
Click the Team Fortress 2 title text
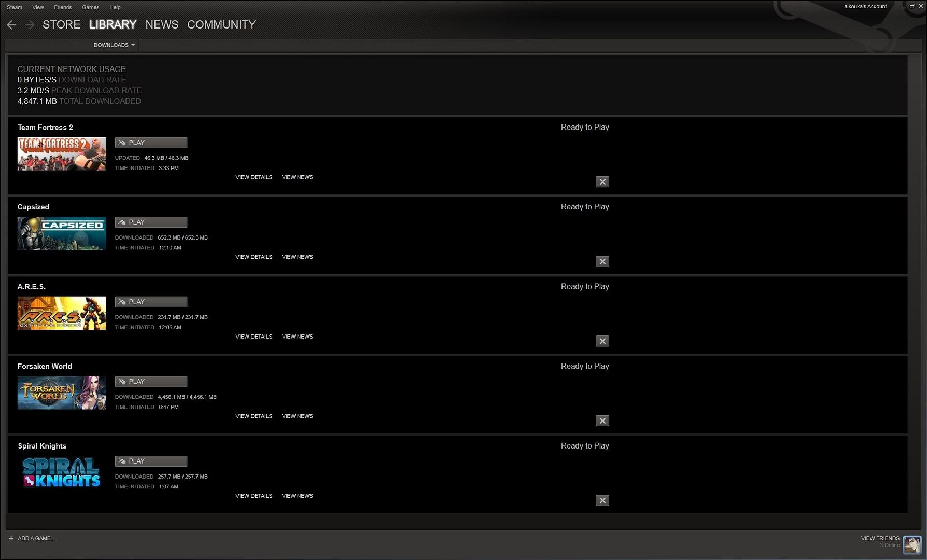[45, 128]
